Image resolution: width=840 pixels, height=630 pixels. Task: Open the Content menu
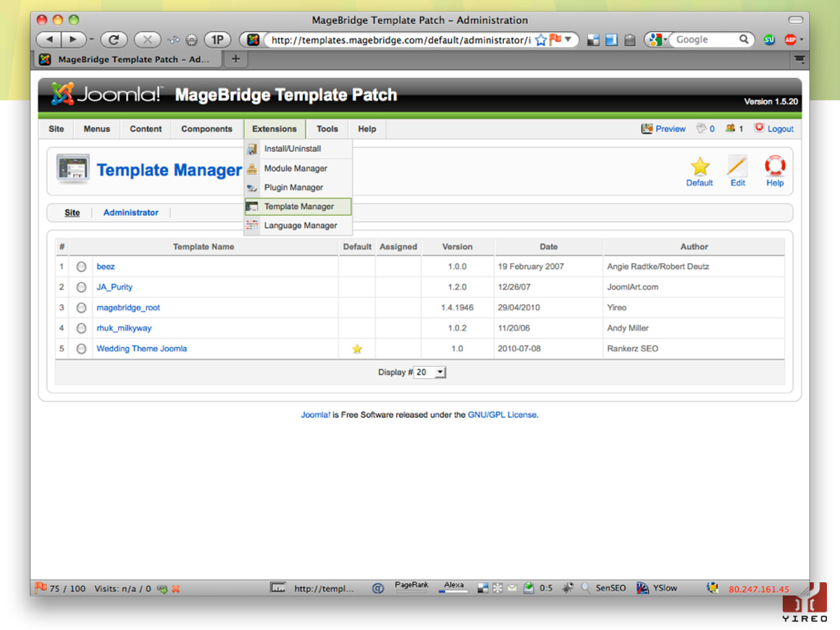pyautogui.click(x=146, y=129)
